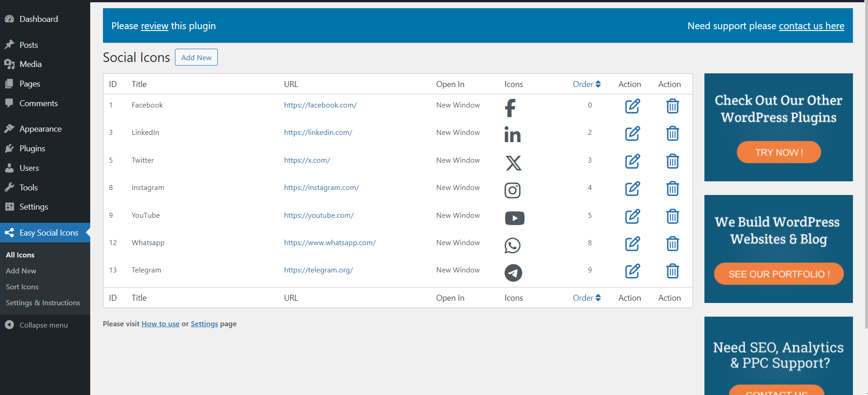Click the Facebook logo icon in table

point(510,108)
